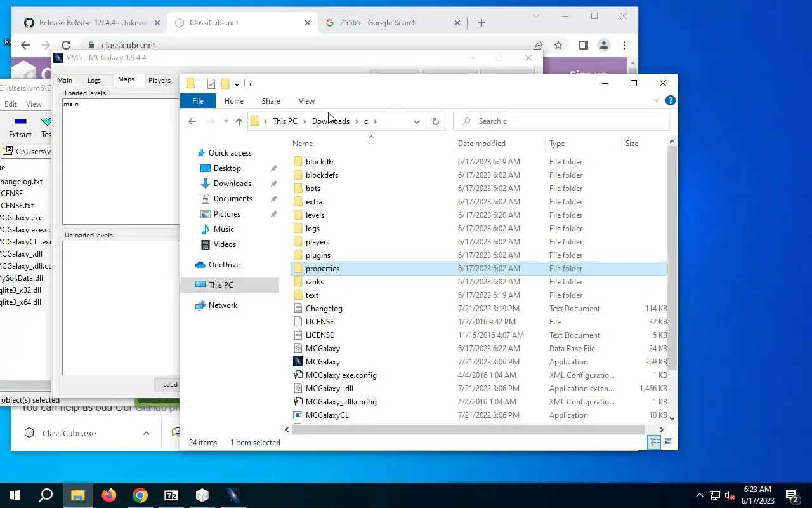Open address bar history dropdown
This screenshot has width=812, height=508.
coord(416,121)
